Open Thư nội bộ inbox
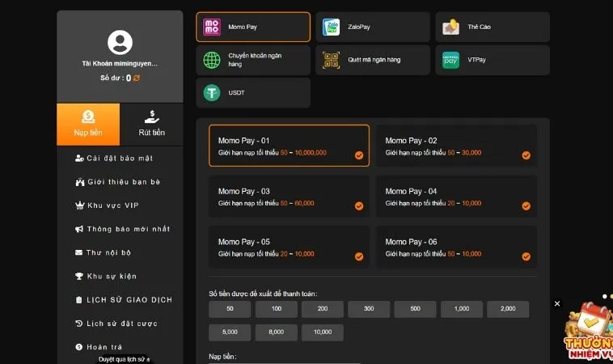 point(103,252)
